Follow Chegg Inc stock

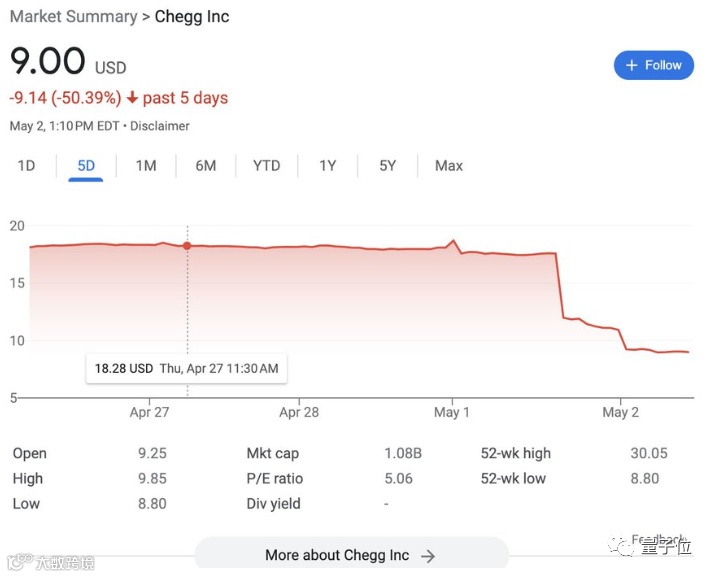(x=653, y=65)
